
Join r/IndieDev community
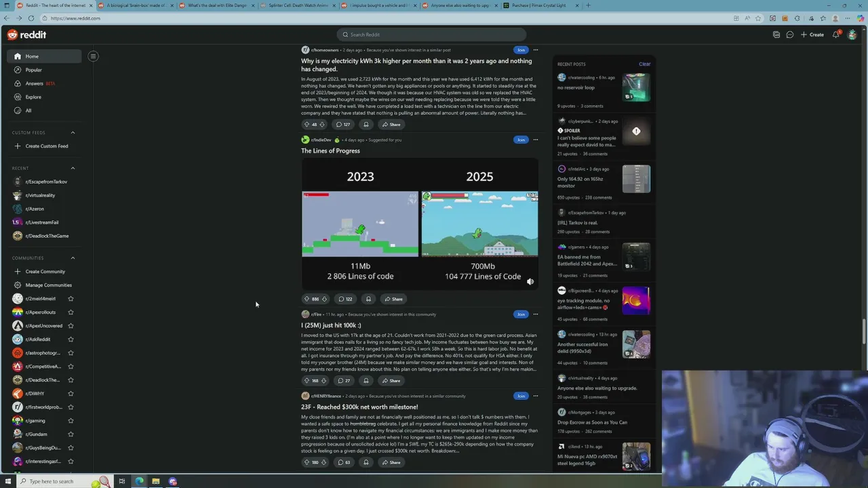tap(521, 140)
